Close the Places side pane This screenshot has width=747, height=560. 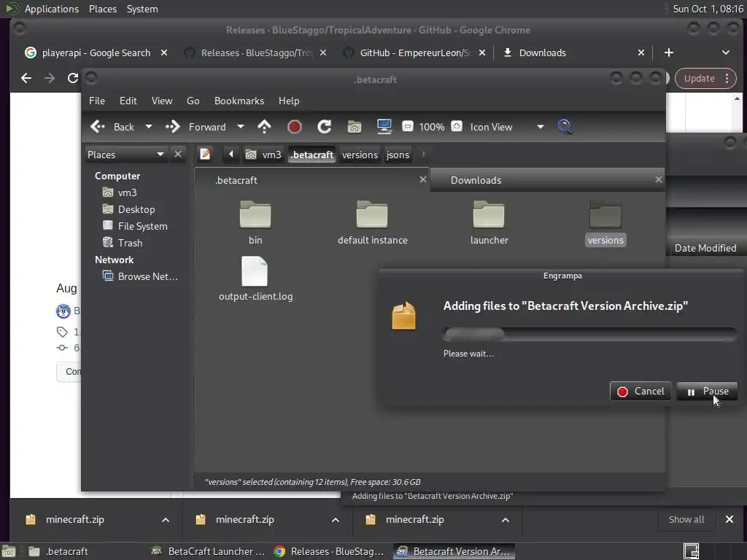tap(178, 155)
